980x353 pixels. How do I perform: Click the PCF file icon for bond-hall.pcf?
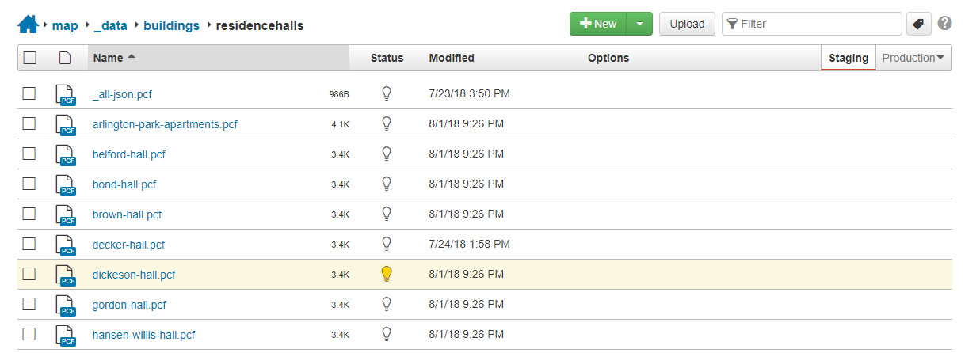pos(65,184)
